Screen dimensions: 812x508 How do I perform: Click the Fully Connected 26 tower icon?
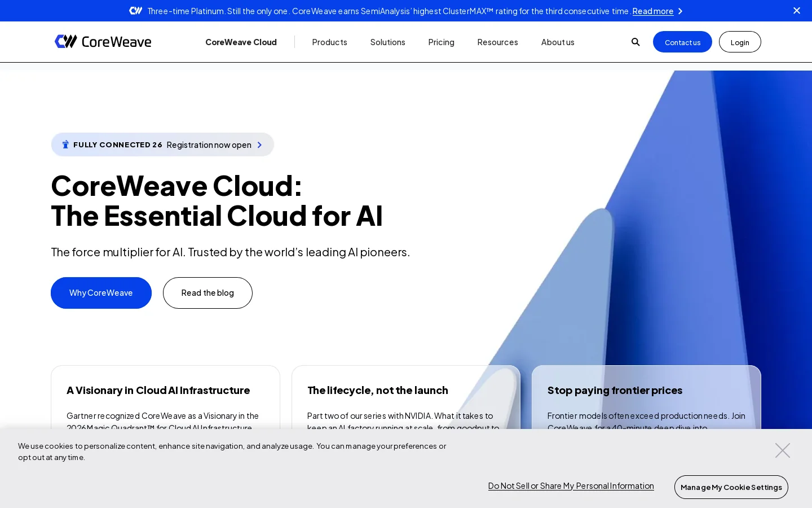click(65, 144)
